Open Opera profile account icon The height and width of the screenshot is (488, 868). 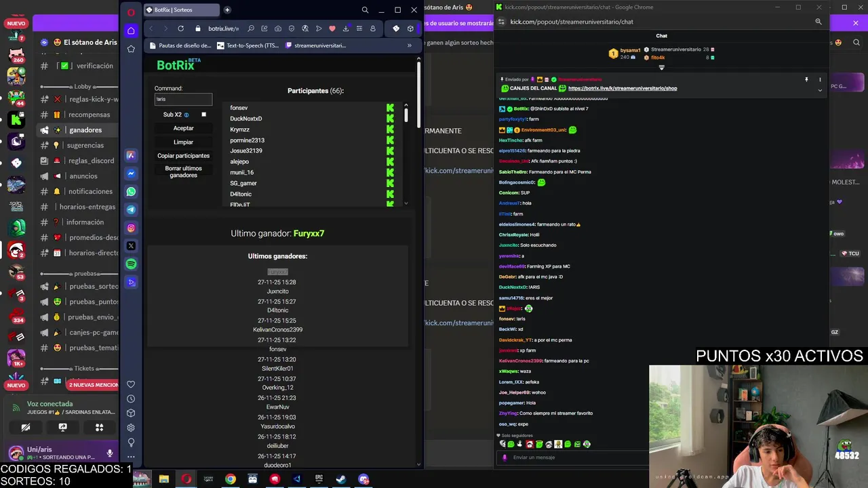[x=373, y=28]
